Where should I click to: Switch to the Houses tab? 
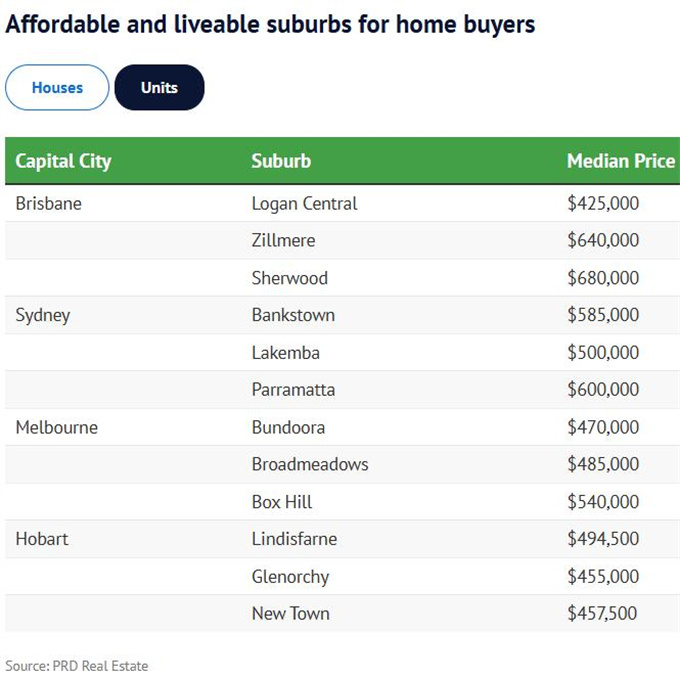[x=57, y=88]
